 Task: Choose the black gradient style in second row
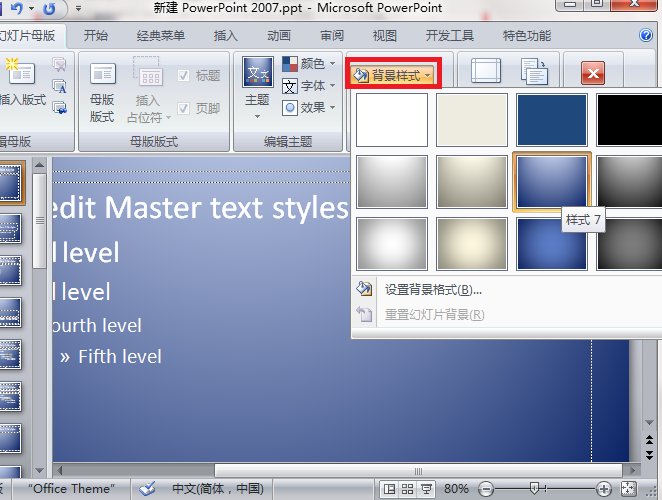pos(629,182)
